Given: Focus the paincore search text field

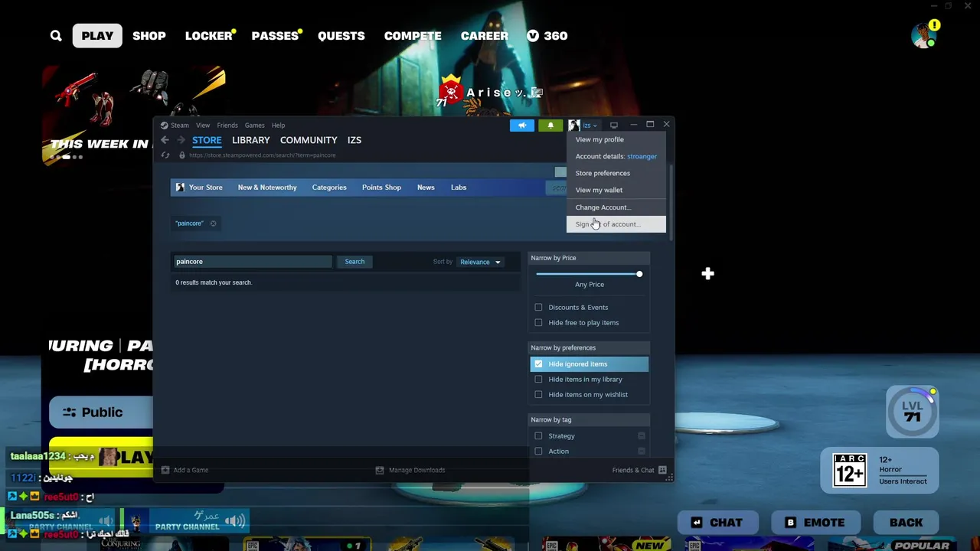Looking at the screenshot, I should pyautogui.click(x=253, y=262).
